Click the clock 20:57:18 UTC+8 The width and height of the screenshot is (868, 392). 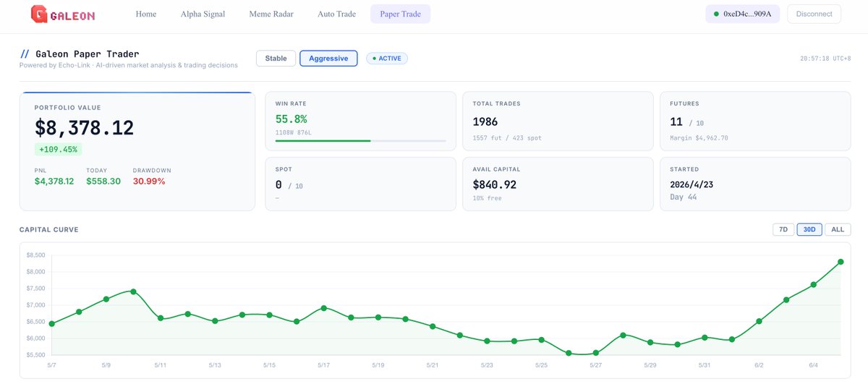point(824,59)
